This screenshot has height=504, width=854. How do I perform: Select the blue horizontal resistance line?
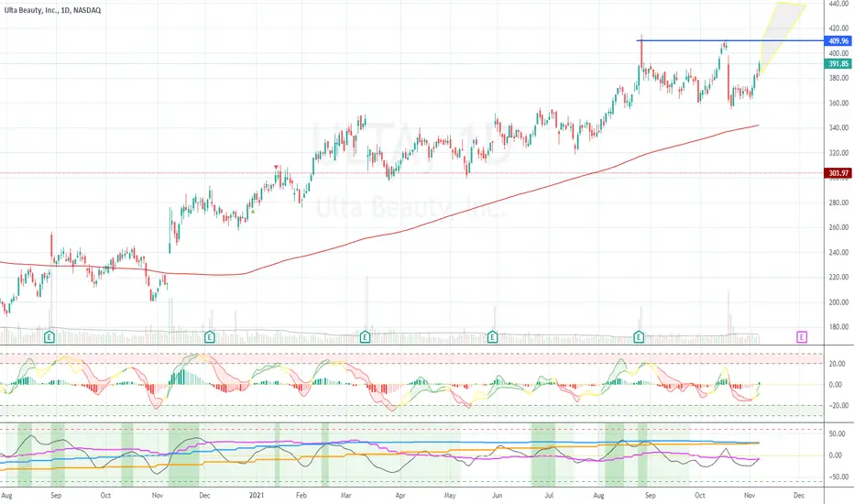(x=729, y=40)
